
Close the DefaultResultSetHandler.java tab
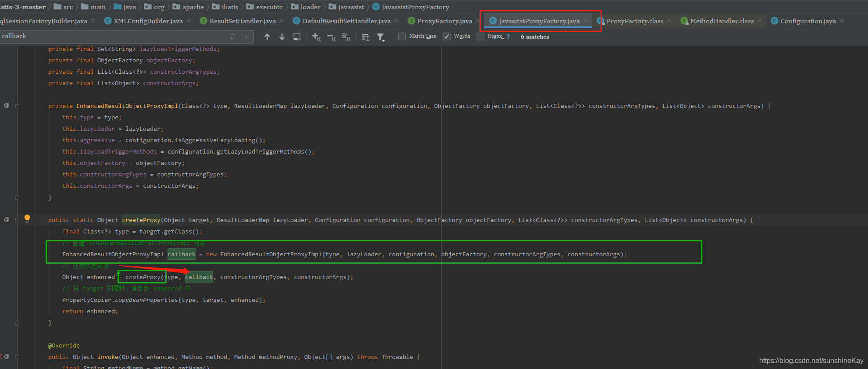click(396, 21)
